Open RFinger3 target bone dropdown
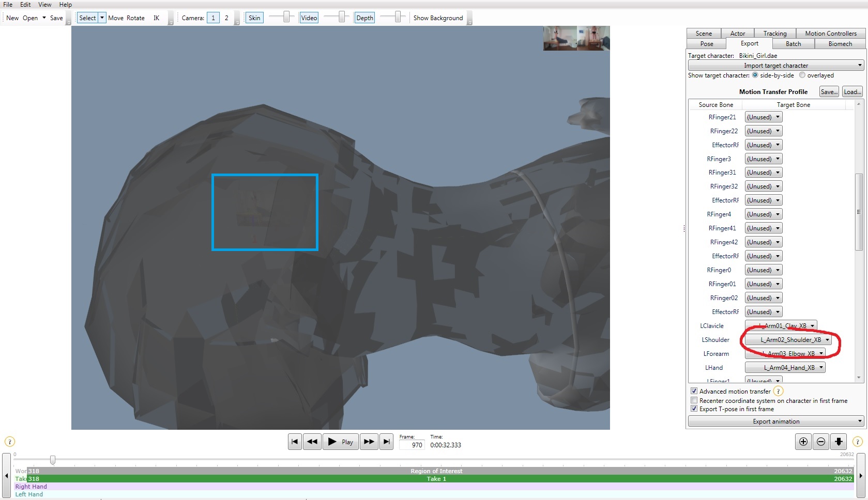The width and height of the screenshot is (868, 500). pos(763,159)
